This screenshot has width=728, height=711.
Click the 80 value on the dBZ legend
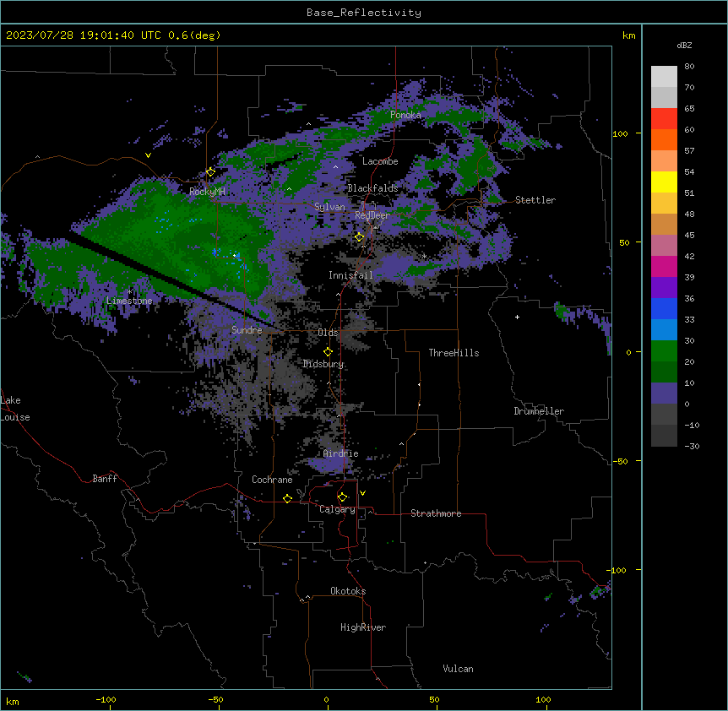[x=689, y=67]
